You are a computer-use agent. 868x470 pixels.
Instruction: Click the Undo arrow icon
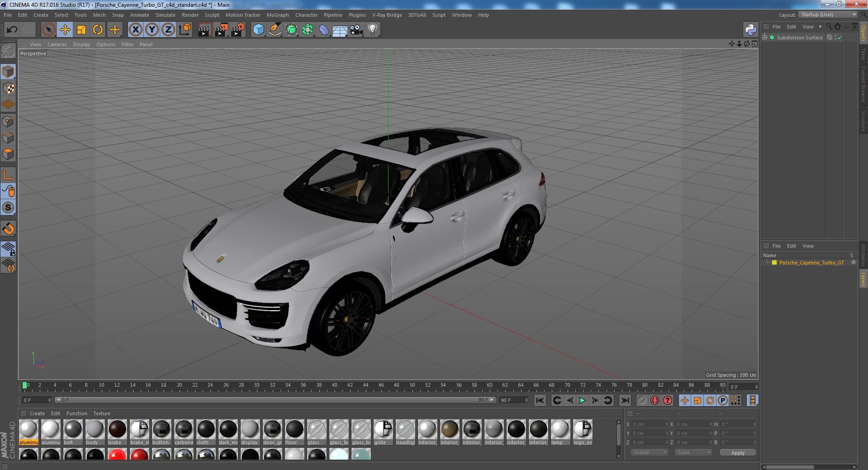[x=12, y=30]
